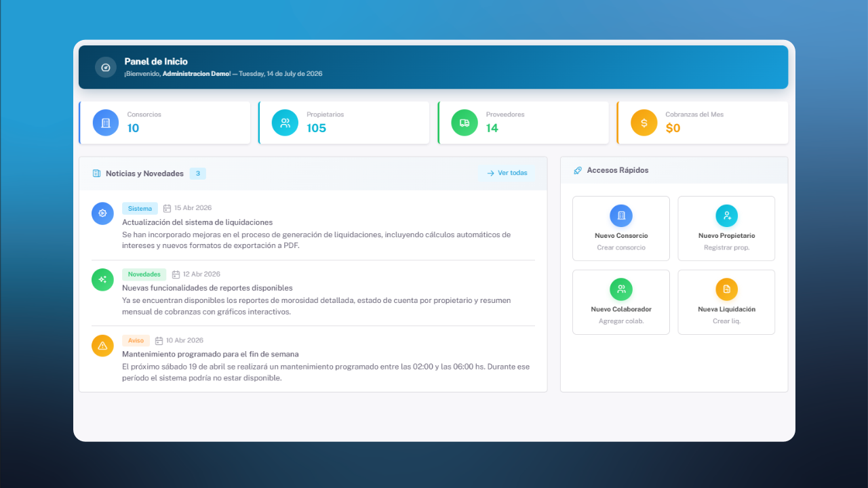Screen dimensions: 868x488
Task: Click the dashboard gauge icon in header
Action: pos(105,67)
